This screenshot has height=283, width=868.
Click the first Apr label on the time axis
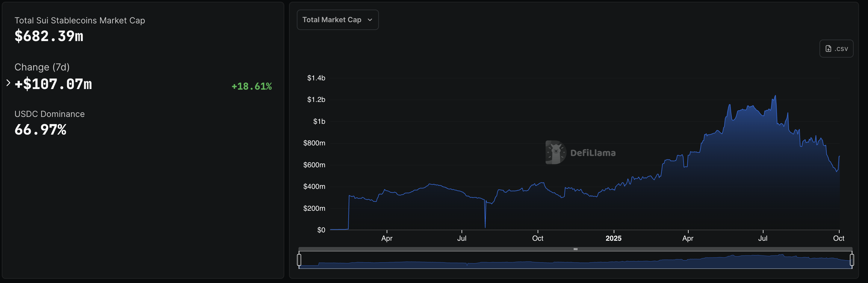tap(387, 238)
